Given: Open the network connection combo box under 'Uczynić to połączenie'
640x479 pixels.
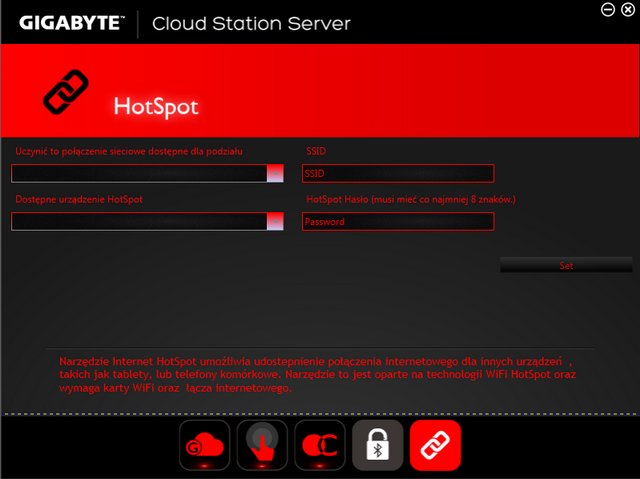Looking at the screenshot, I should [x=147, y=173].
